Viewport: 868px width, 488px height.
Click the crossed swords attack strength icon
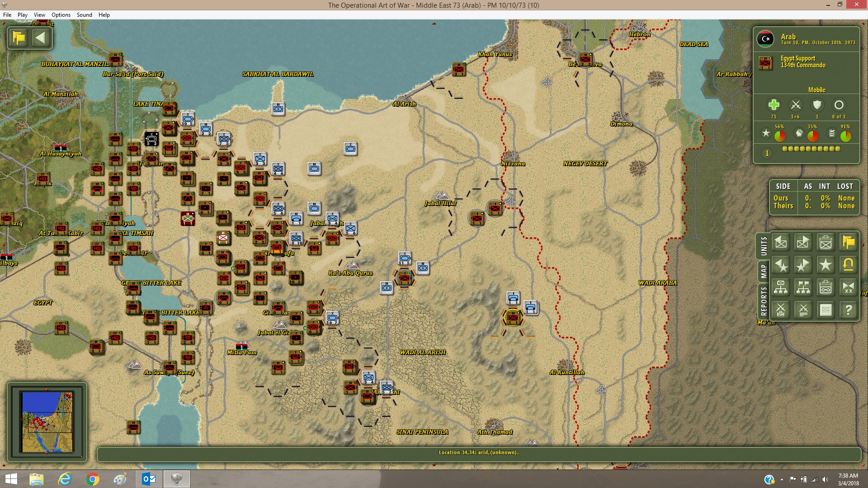click(795, 105)
